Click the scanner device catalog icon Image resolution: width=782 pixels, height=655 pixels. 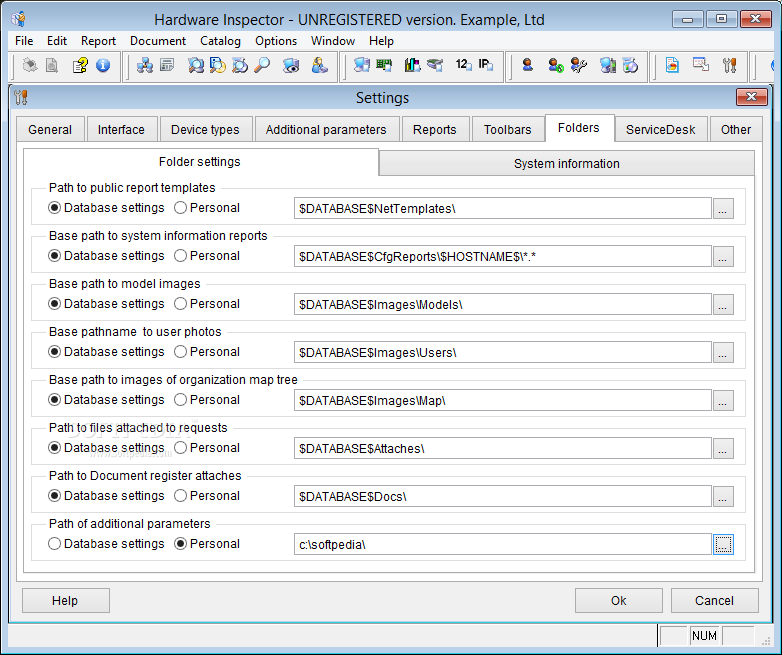pos(435,65)
